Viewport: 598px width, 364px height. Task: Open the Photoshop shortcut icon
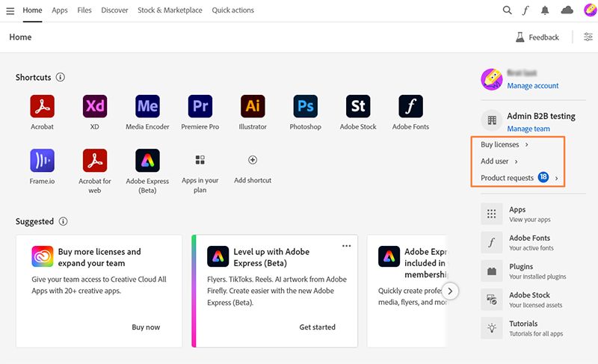pos(305,106)
